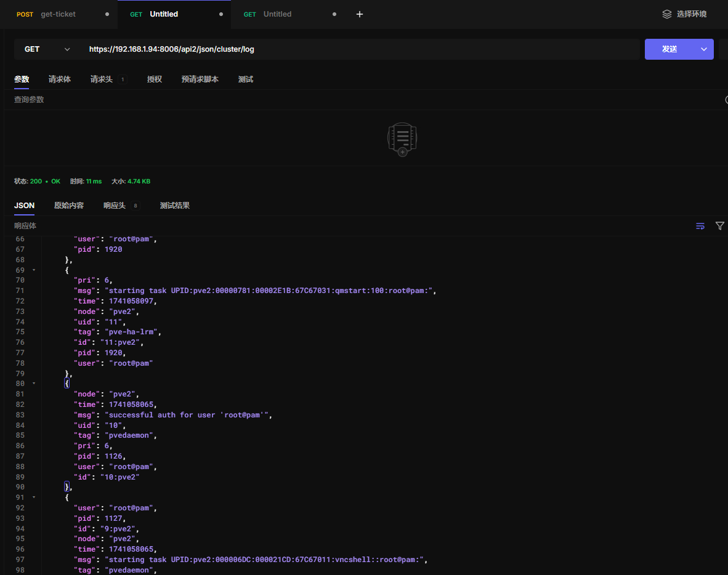The height and width of the screenshot is (575, 728).
Task: Open the 请求体 request body tab
Action: click(60, 79)
